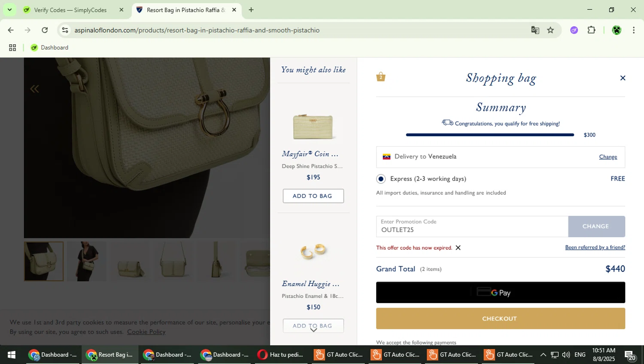
Task: Click the Venezuela flag icon
Action: [x=386, y=156]
